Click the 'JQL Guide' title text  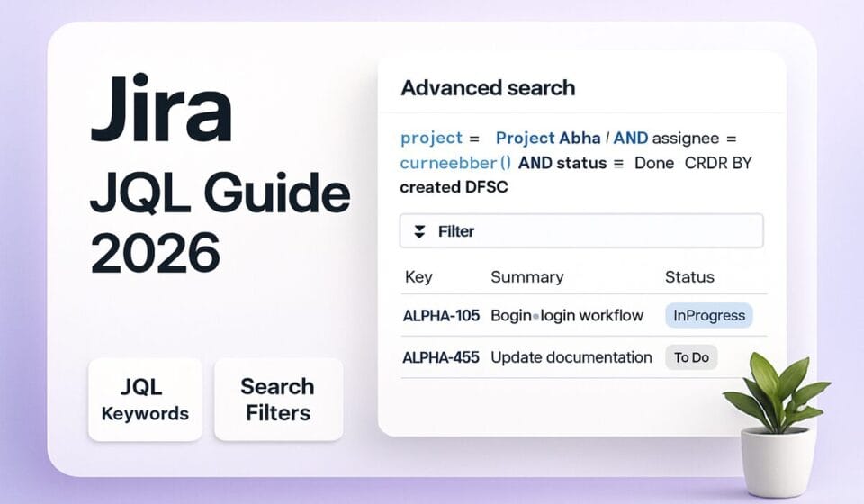[x=220, y=193]
